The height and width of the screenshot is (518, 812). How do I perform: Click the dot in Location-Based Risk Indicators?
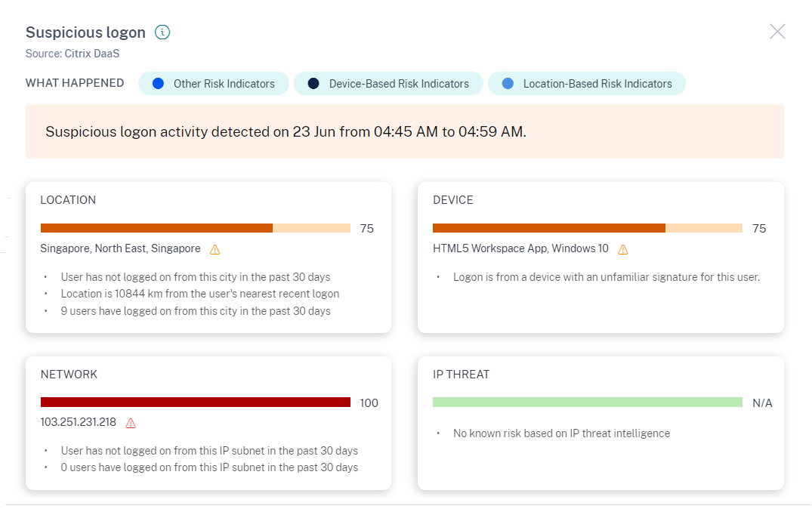(x=508, y=84)
